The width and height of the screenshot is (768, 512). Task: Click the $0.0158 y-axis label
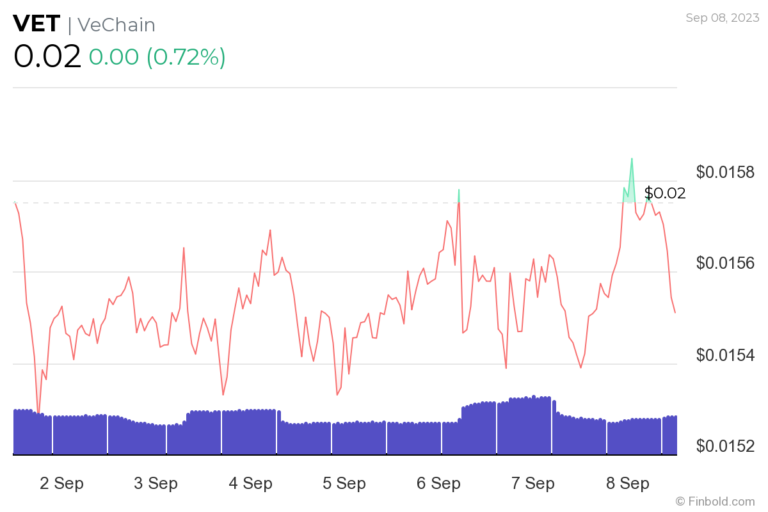pos(725,173)
